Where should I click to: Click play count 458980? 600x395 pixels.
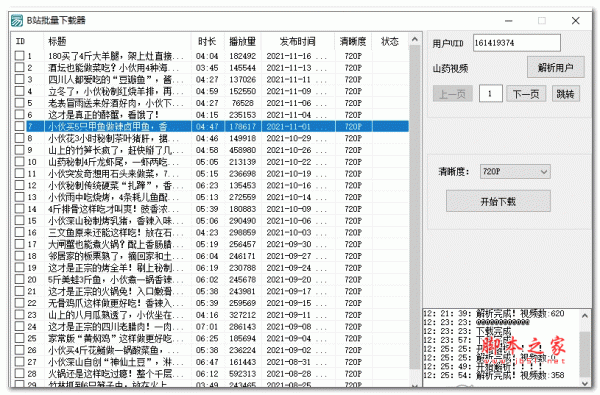pyautogui.click(x=243, y=150)
